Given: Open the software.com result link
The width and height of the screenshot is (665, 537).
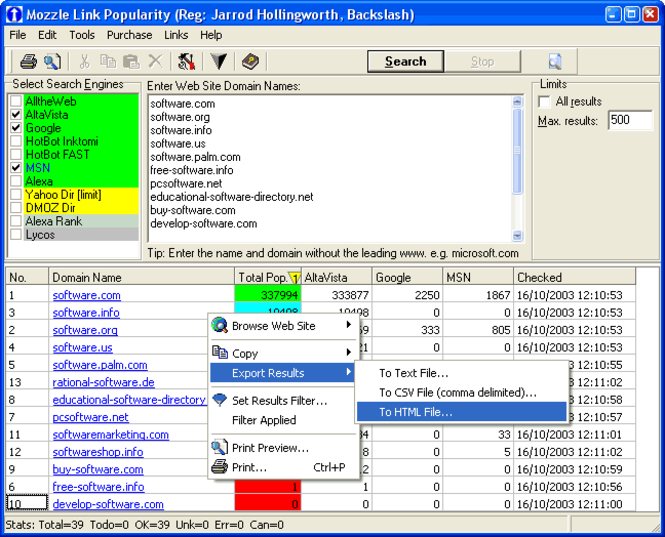Looking at the screenshot, I should 87,295.
